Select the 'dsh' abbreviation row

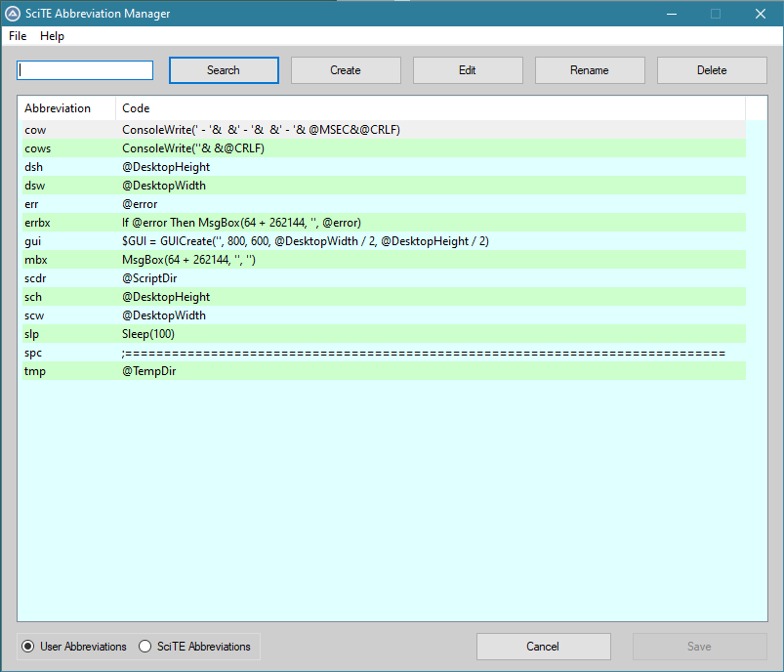(384, 167)
